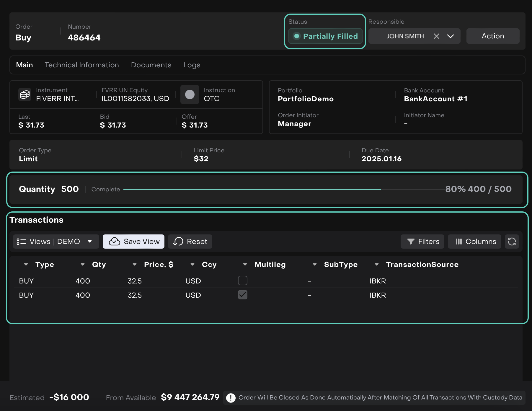This screenshot has height=411, width=532.
Task: Open the Logs tab
Action: tap(192, 65)
